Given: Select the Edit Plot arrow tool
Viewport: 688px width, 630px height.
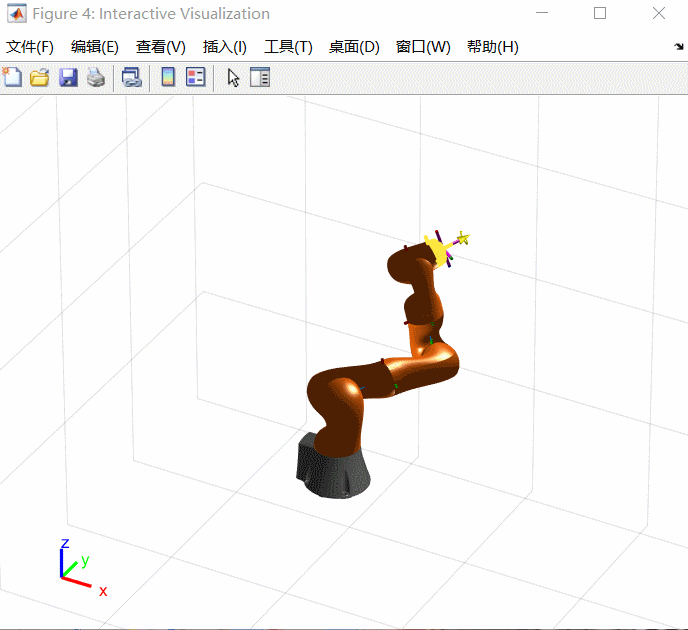Looking at the screenshot, I should (x=233, y=78).
